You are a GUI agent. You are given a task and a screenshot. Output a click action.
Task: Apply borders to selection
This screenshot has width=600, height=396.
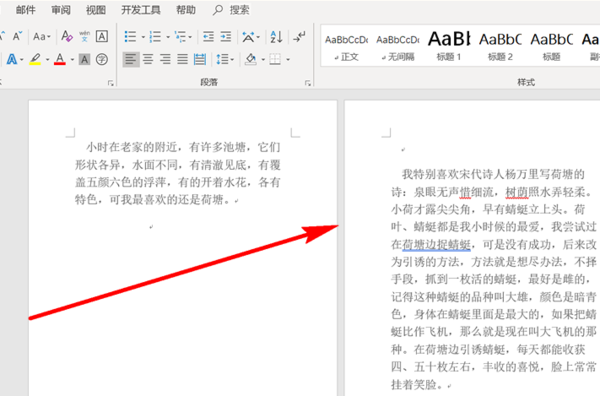click(275, 59)
